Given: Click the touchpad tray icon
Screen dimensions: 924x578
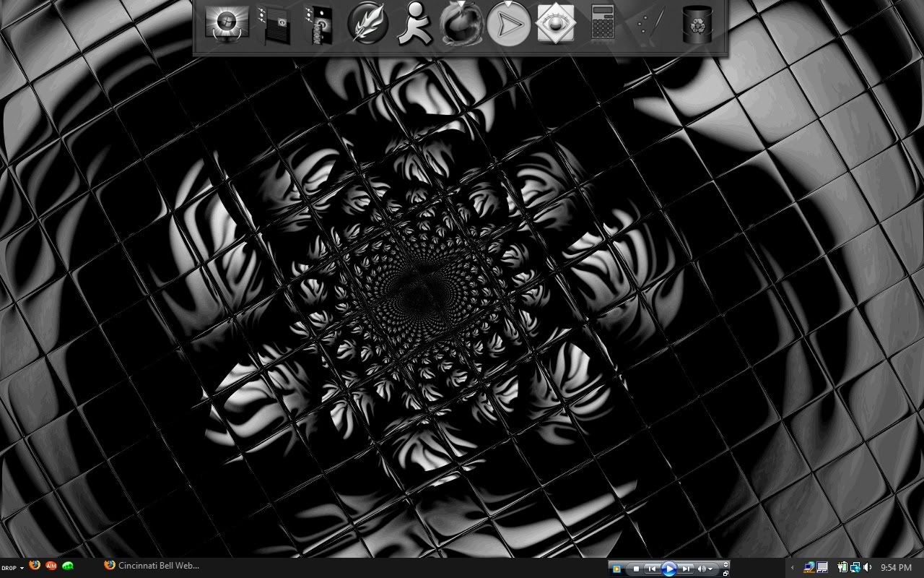Looking at the screenshot, I should click(x=822, y=567).
